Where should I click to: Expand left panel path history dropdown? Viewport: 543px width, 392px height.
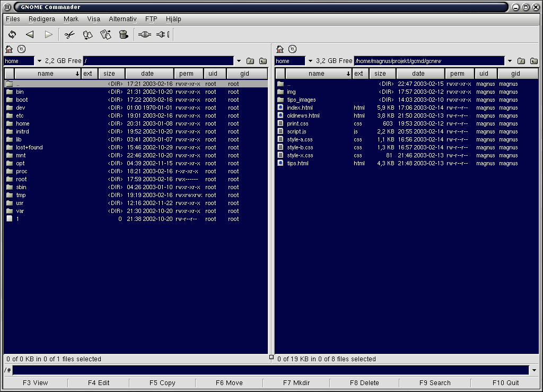[239, 61]
